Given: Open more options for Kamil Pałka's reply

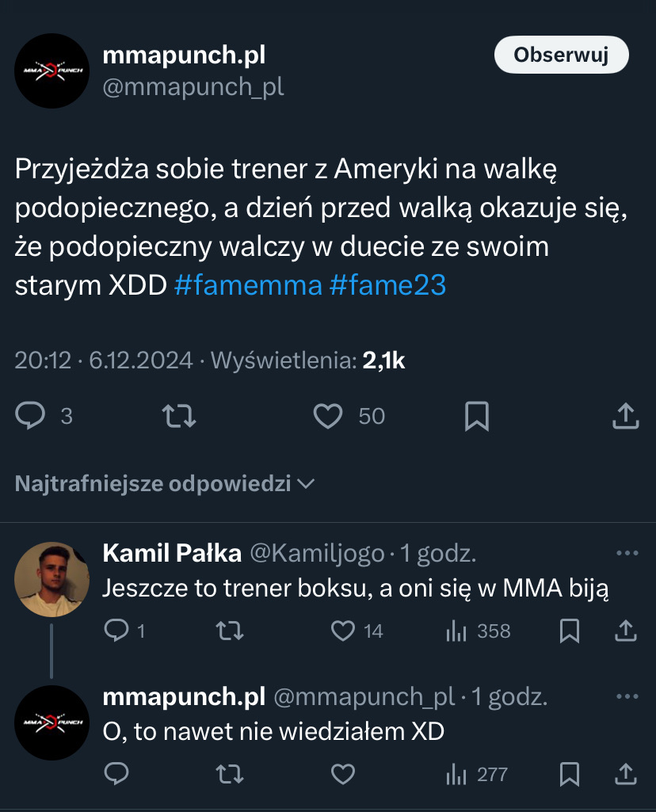Looking at the screenshot, I should click(x=627, y=553).
